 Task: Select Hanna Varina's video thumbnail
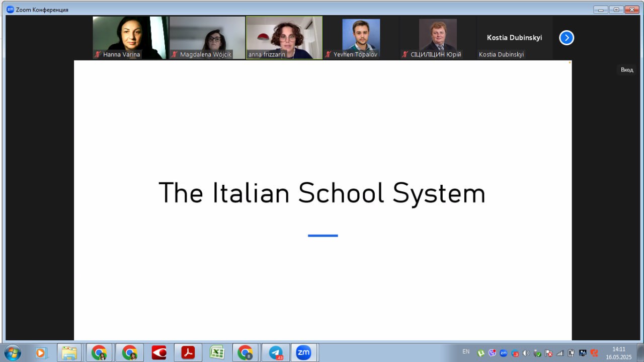coord(130,38)
